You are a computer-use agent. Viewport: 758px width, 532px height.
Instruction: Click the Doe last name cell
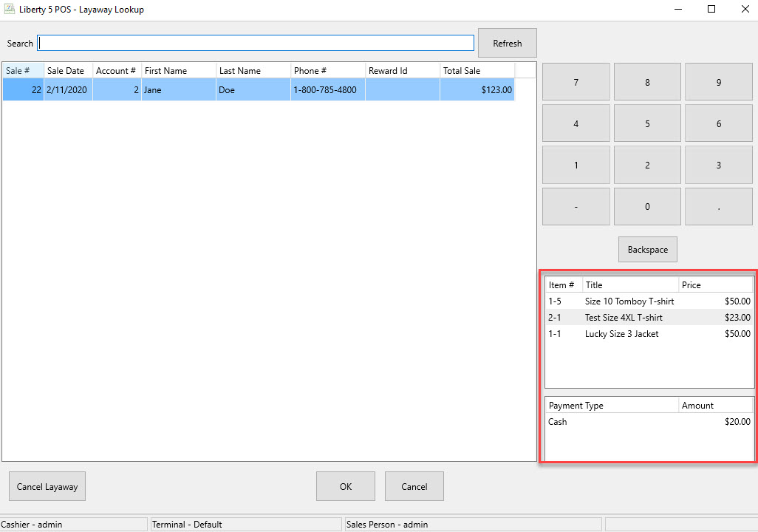point(253,90)
